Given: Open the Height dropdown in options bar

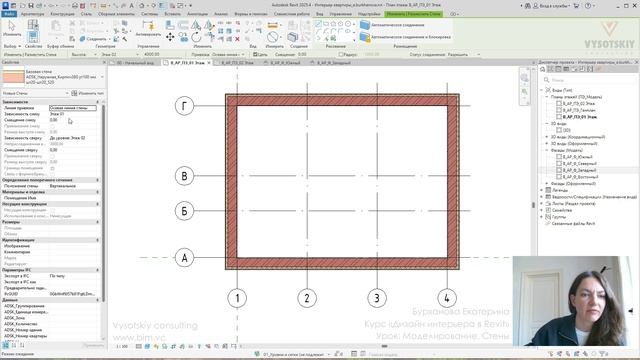Looking at the screenshot, I should pos(84,54).
